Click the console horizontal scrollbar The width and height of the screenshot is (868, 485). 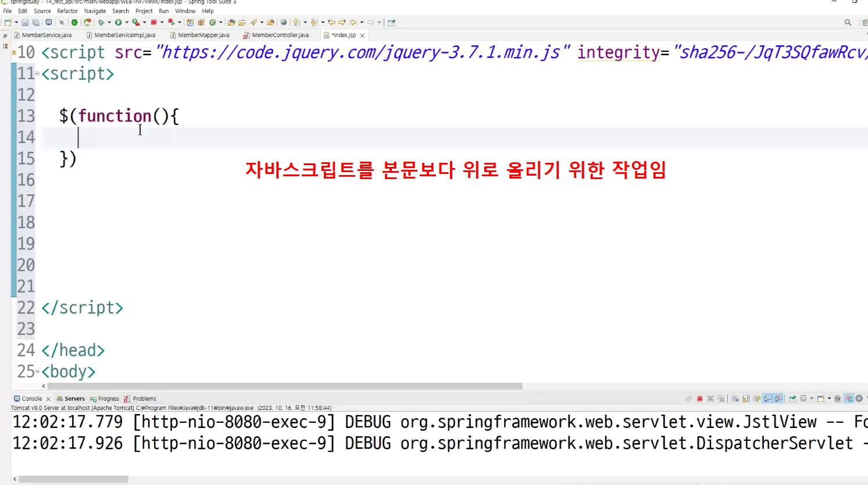(x=74, y=479)
